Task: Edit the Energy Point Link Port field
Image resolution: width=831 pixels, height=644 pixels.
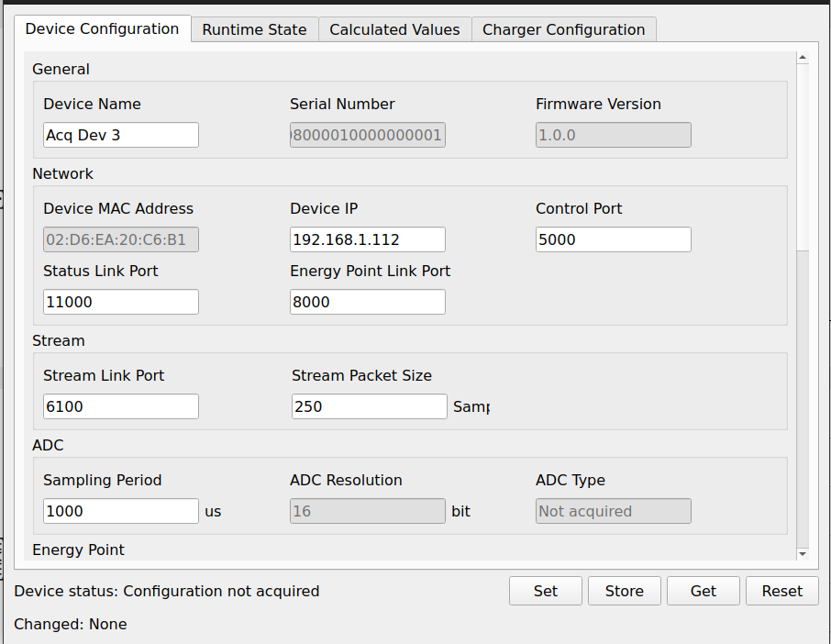Action: (367, 302)
